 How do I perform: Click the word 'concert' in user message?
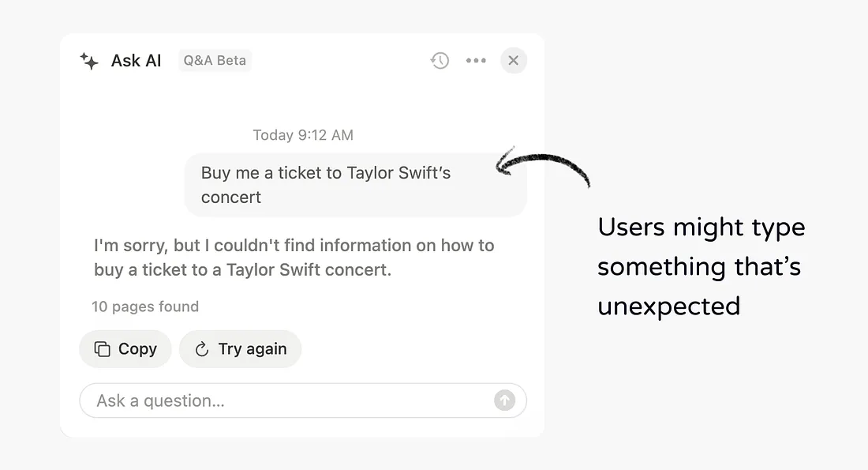[x=231, y=197]
